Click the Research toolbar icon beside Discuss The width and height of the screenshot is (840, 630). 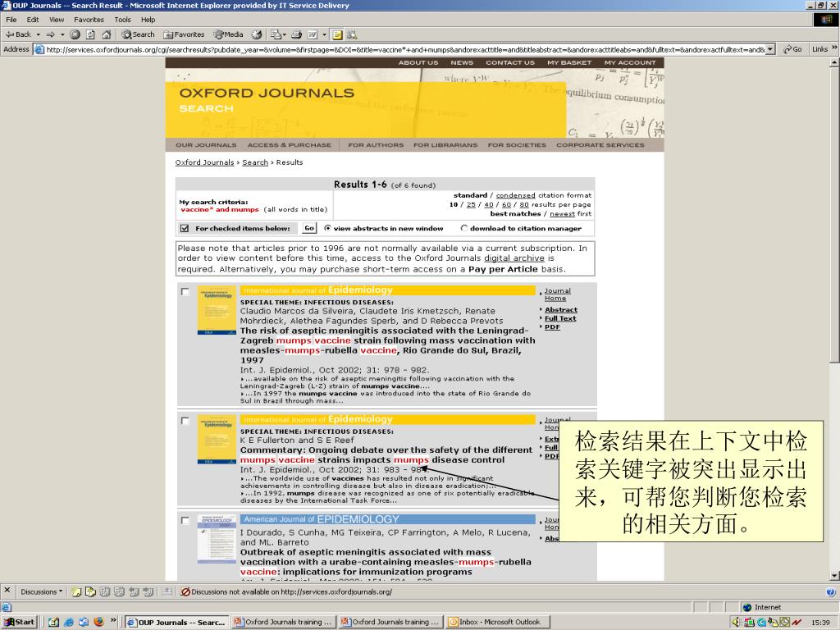(x=352, y=34)
